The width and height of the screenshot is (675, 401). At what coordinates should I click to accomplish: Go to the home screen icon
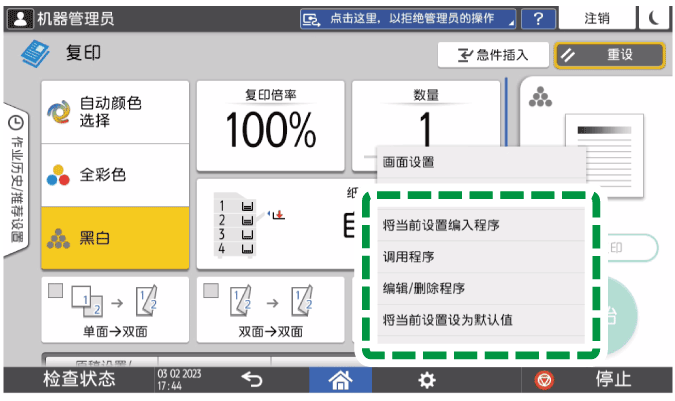(340, 380)
